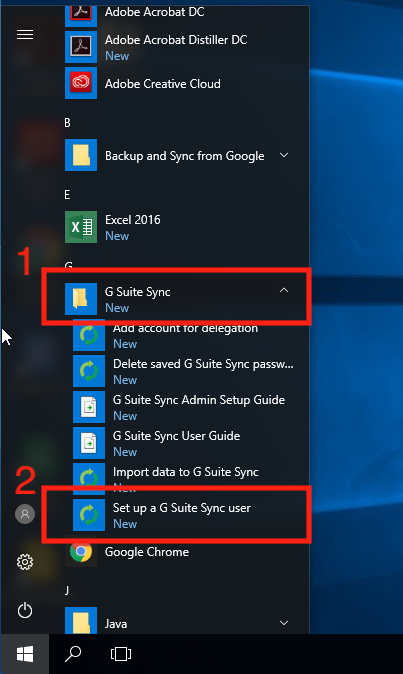403x674 pixels.
Task: Open Search with the magnifier taskbar icon
Action: coord(73,654)
